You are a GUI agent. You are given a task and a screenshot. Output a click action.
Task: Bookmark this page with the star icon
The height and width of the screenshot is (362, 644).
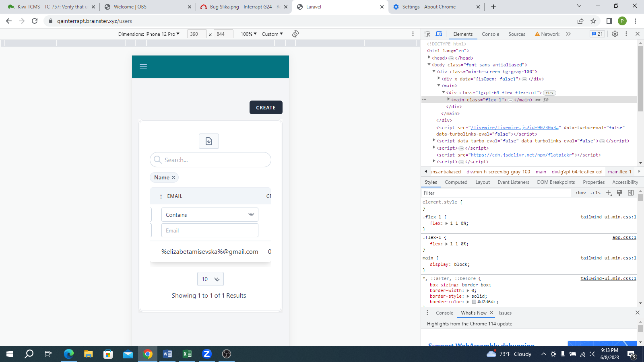pos(593,21)
